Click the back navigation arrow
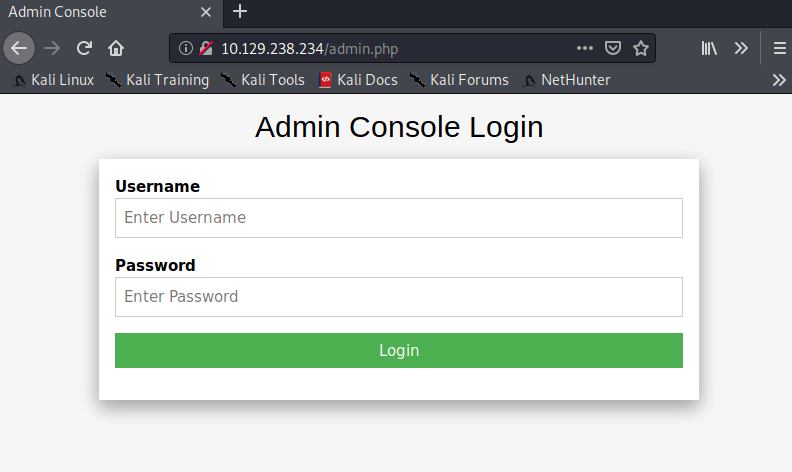 click(x=19, y=47)
